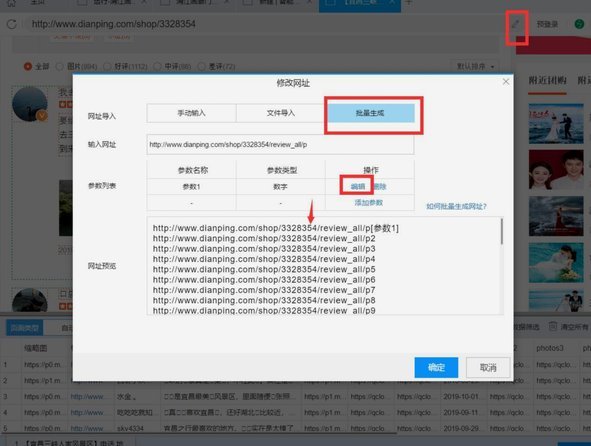Click the 数字 parameter type cell

281,187
